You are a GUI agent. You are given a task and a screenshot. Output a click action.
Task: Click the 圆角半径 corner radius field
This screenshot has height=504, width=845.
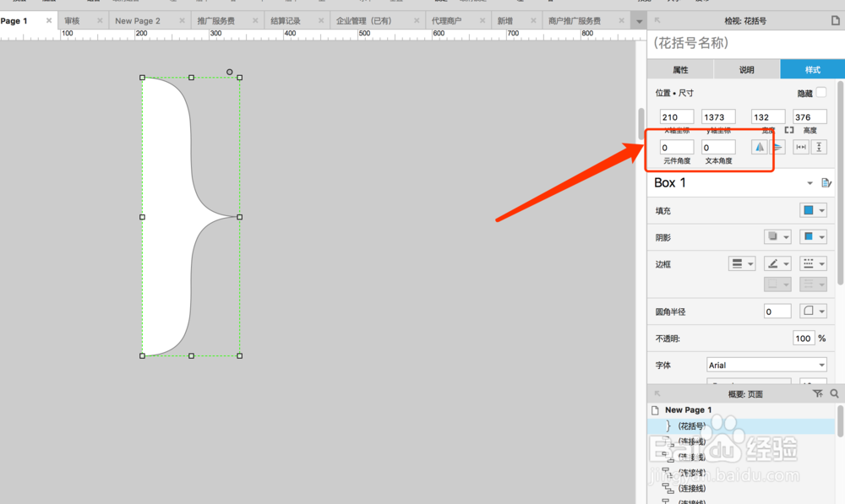[x=777, y=312]
